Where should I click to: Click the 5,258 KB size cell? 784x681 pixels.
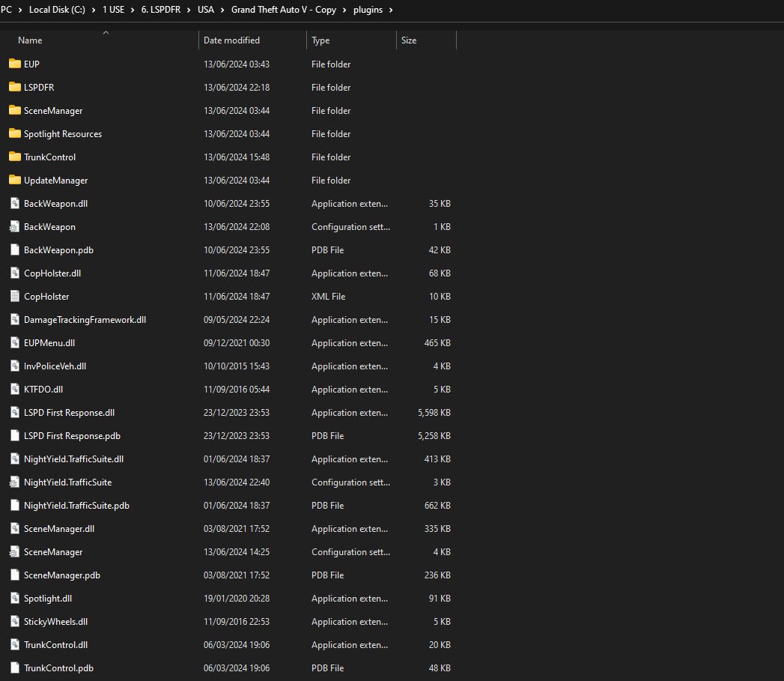[434, 436]
